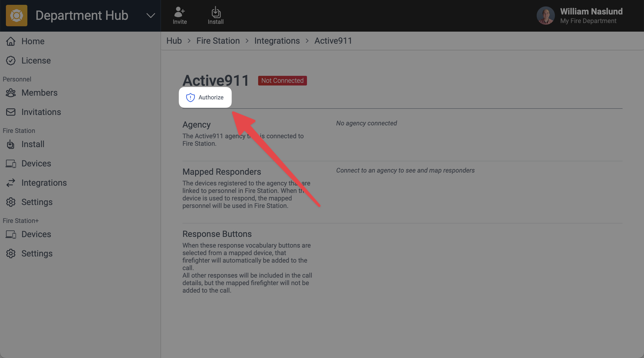
Task: Click the Invite person icon
Action: click(x=180, y=12)
